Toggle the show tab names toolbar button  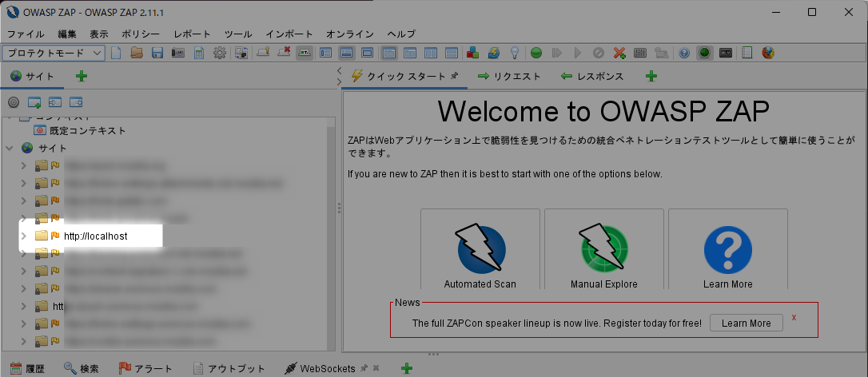coord(304,54)
